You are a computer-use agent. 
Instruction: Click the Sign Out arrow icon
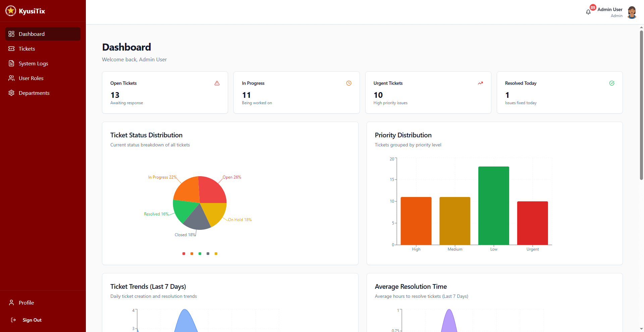pos(13,320)
